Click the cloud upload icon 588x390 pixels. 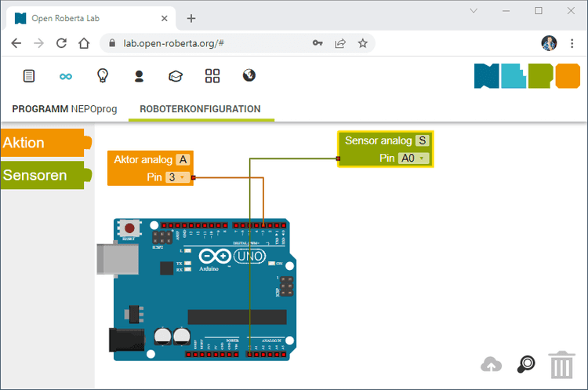[492, 364]
